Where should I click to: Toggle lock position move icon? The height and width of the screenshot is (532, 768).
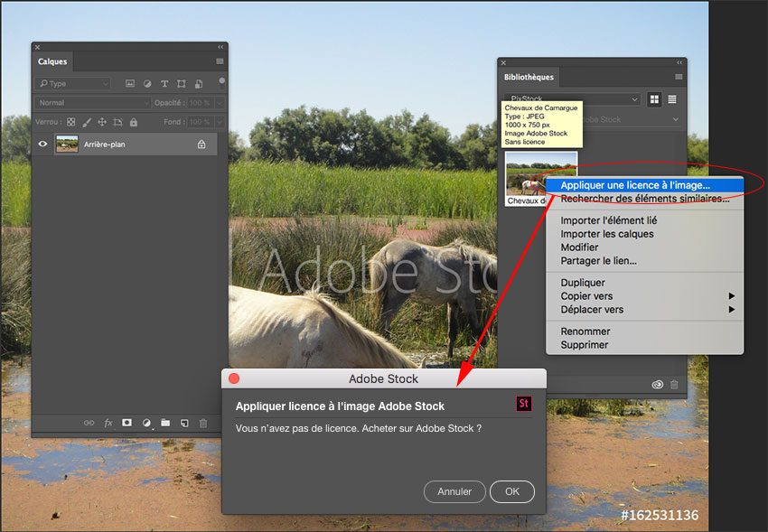tap(102, 122)
